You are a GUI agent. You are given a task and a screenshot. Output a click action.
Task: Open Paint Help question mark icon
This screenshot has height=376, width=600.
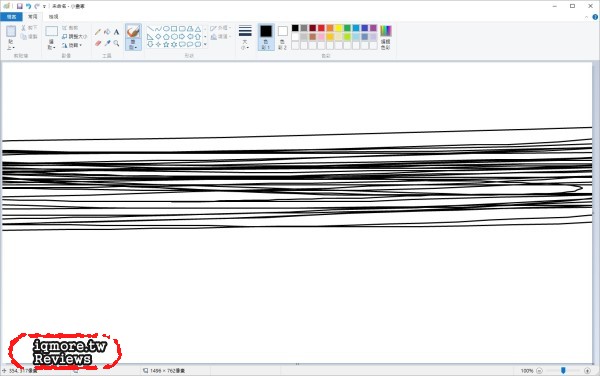pos(595,17)
